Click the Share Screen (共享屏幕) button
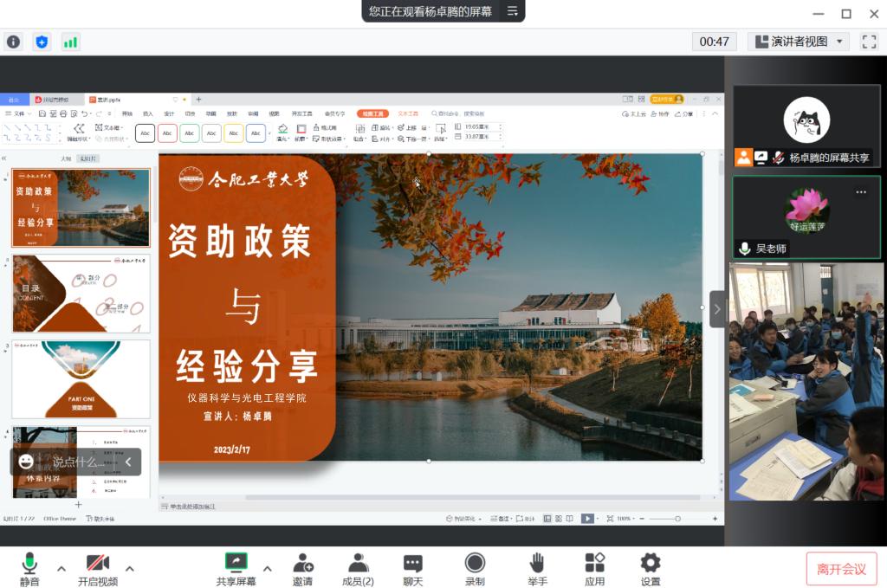 [236, 569]
